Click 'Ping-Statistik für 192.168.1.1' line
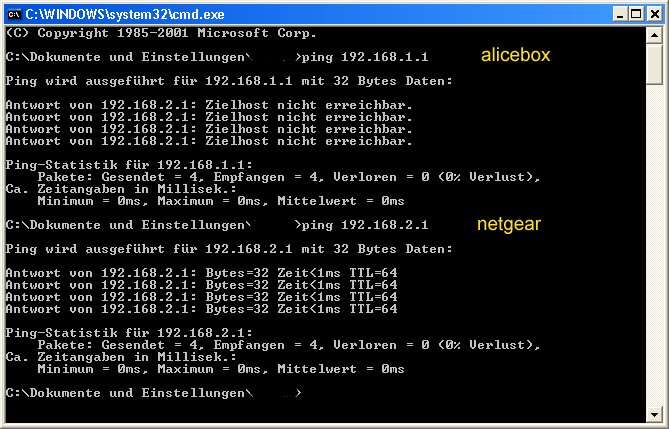This screenshot has height=429, width=669. [x=129, y=165]
